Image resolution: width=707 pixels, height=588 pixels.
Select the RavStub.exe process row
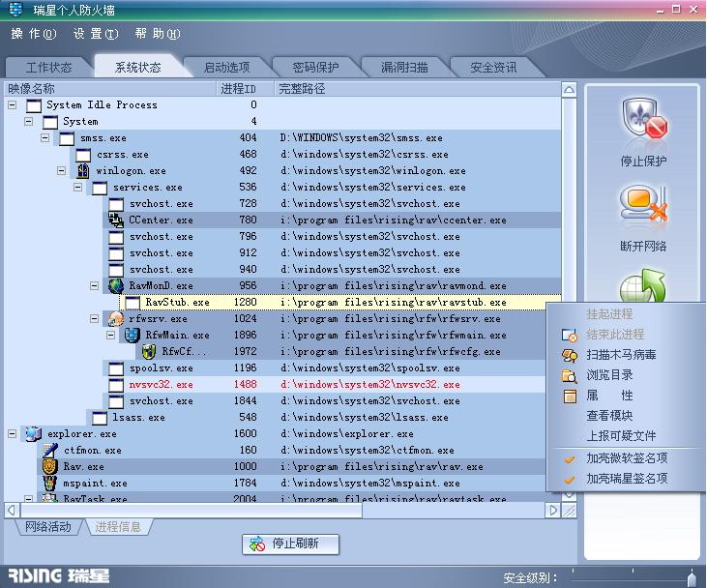coord(340,302)
